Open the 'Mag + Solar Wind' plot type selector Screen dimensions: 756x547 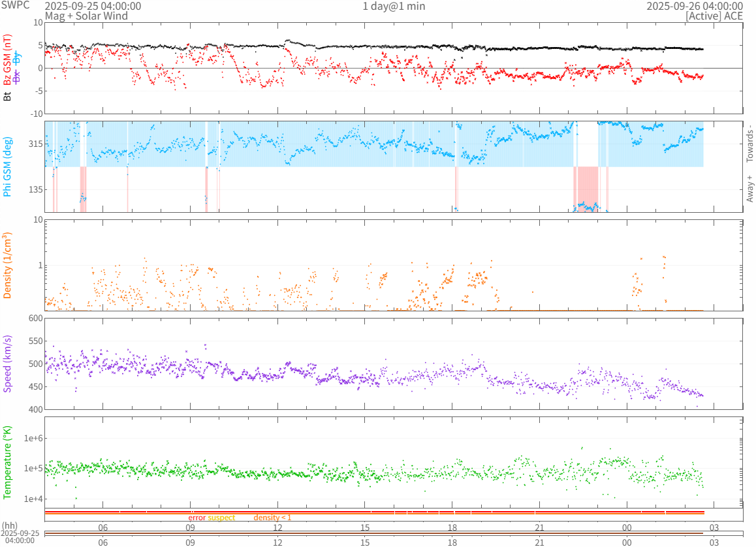pos(86,16)
